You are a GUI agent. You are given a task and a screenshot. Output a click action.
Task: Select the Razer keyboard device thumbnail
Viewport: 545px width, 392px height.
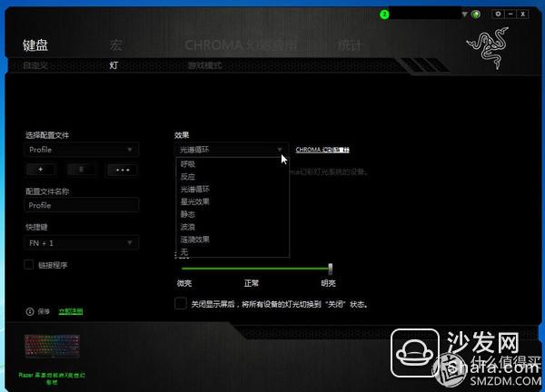point(52,346)
